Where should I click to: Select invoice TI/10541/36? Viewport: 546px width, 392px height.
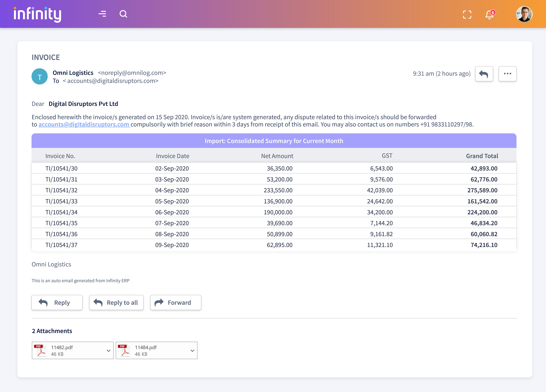[61, 234]
